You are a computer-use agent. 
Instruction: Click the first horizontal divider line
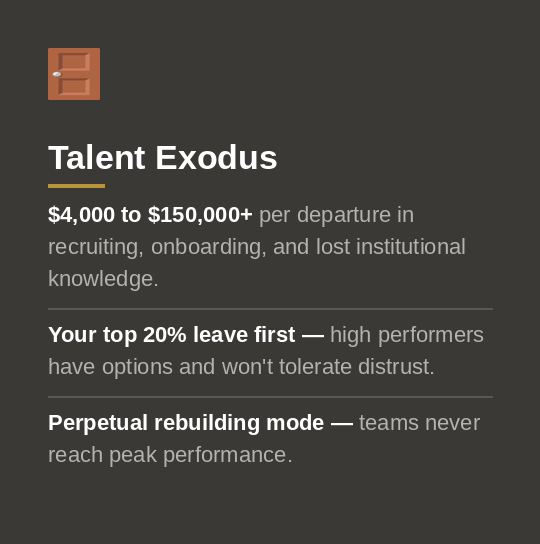(x=270, y=309)
